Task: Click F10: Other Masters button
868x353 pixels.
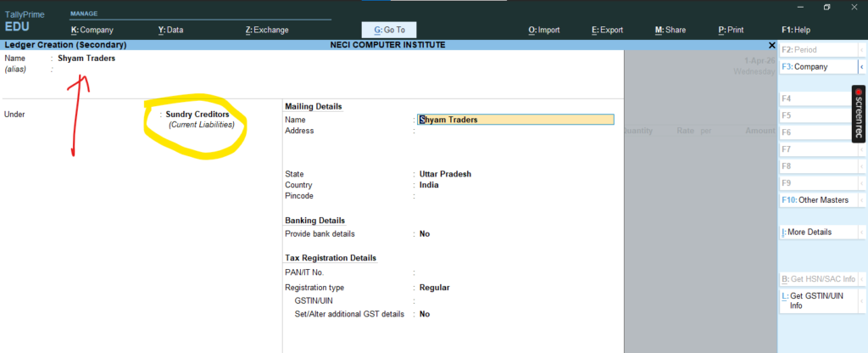Action: (x=818, y=200)
